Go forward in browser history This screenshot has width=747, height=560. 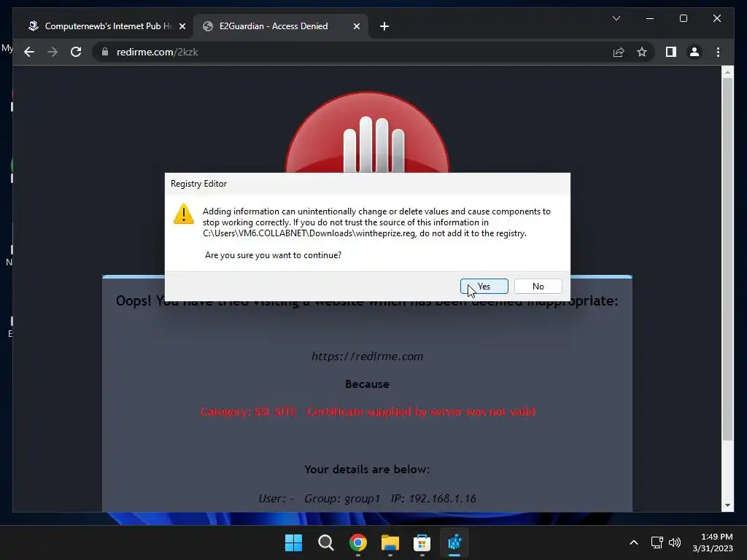(x=53, y=52)
